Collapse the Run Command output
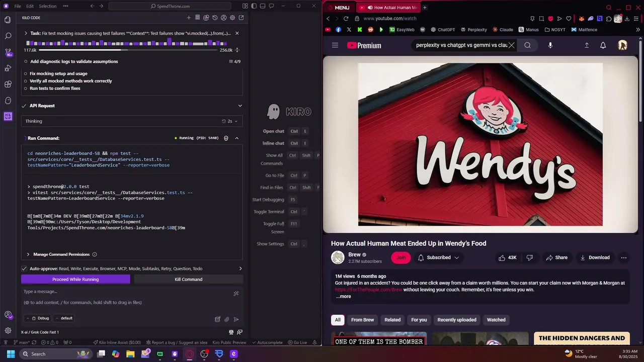644x362 pixels. (x=236, y=138)
